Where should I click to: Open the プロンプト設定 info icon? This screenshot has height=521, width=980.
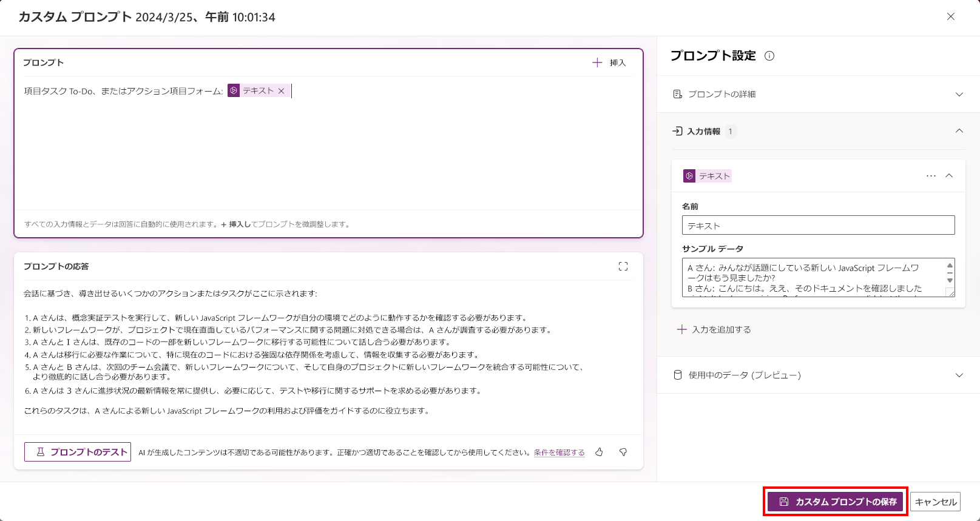(769, 56)
